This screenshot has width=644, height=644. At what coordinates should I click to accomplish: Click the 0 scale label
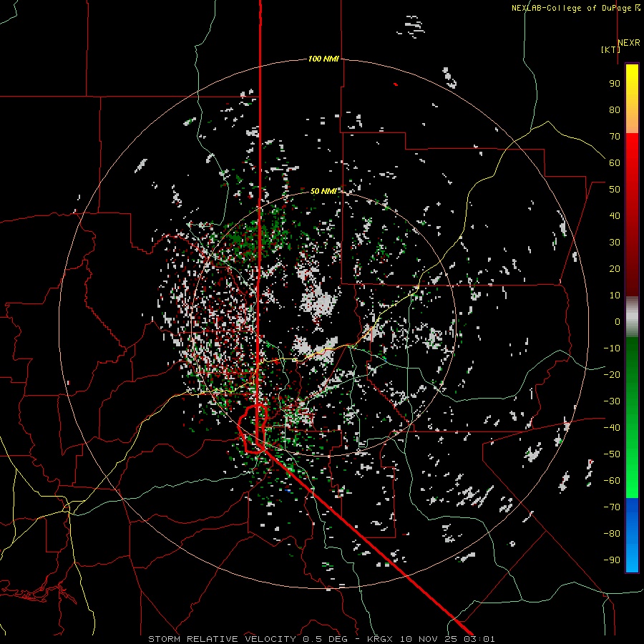pos(618,321)
